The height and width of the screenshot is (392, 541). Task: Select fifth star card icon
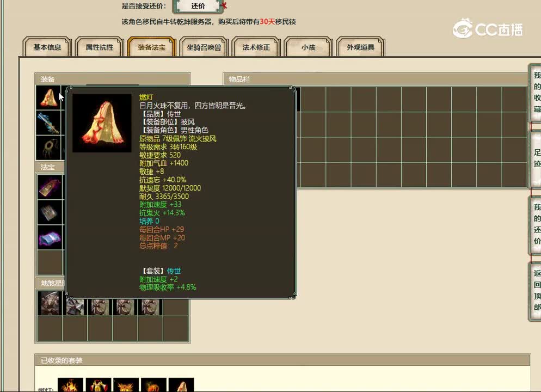click(x=150, y=307)
